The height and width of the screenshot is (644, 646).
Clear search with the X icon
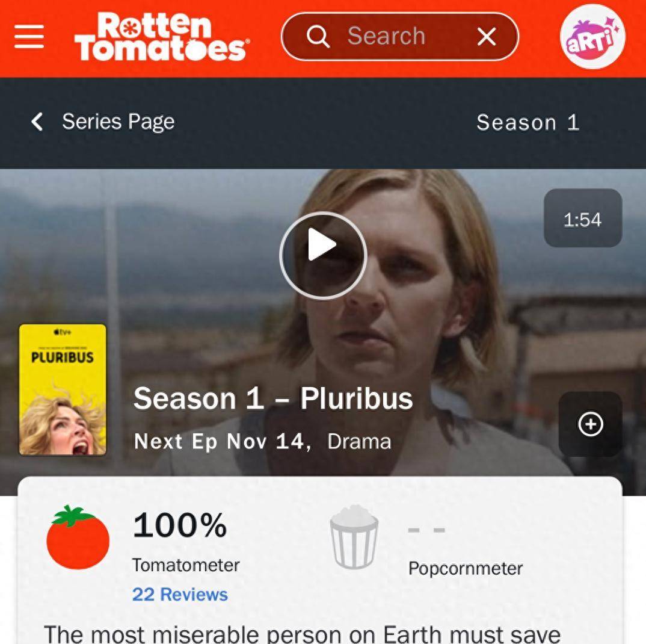487,36
